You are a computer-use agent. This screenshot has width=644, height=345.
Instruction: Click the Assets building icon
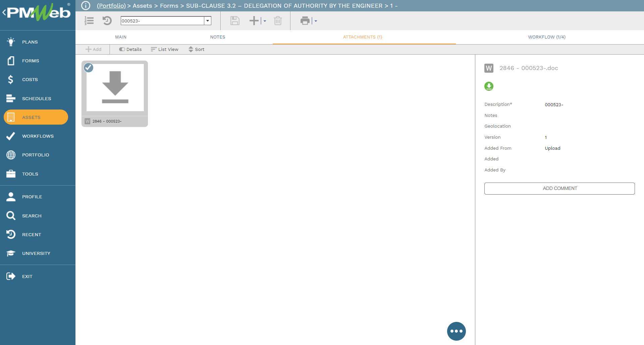(x=11, y=117)
